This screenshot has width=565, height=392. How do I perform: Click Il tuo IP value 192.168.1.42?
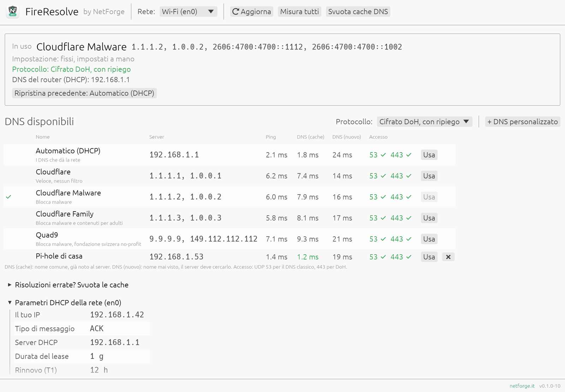pyautogui.click(x=117, y=315)
